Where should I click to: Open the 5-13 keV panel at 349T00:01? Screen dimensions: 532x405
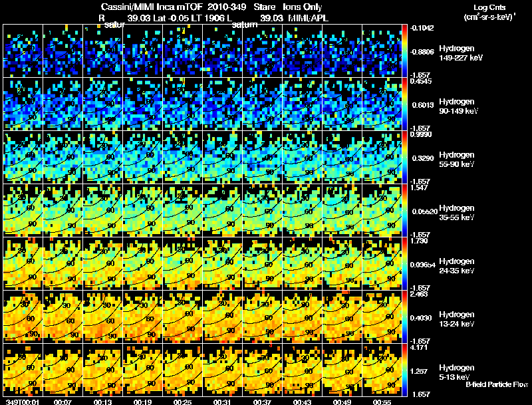pyautogui.click(x=23, y=370)
